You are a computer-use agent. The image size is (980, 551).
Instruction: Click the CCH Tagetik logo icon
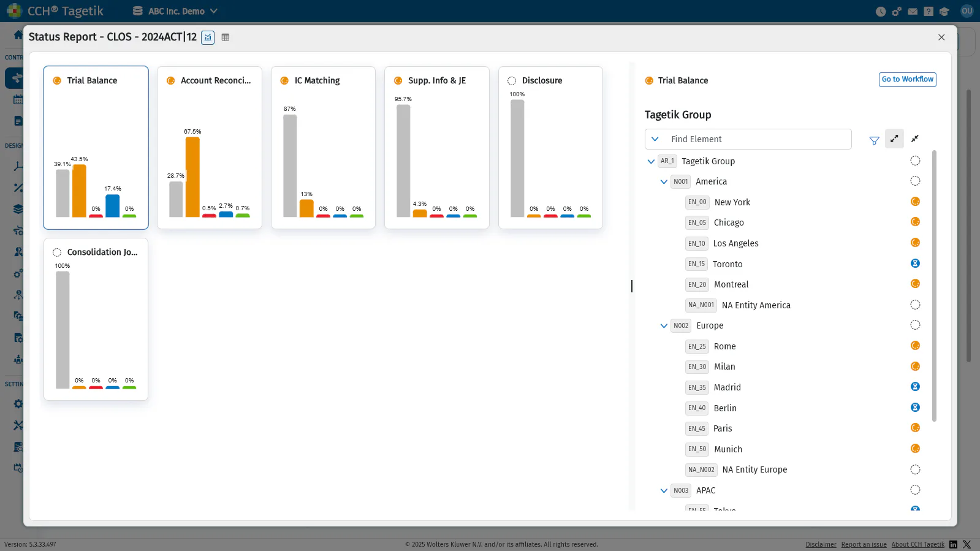[x=14, y=10]
